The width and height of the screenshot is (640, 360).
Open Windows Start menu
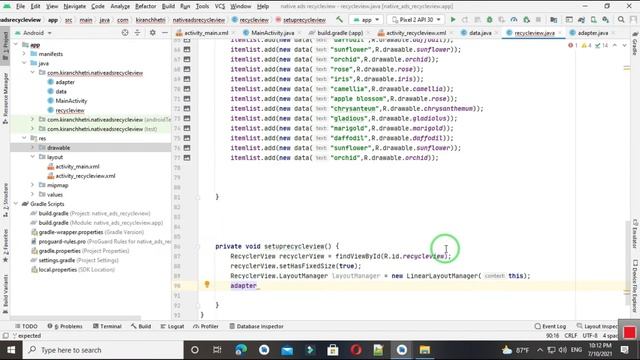(x=11, y=350)
